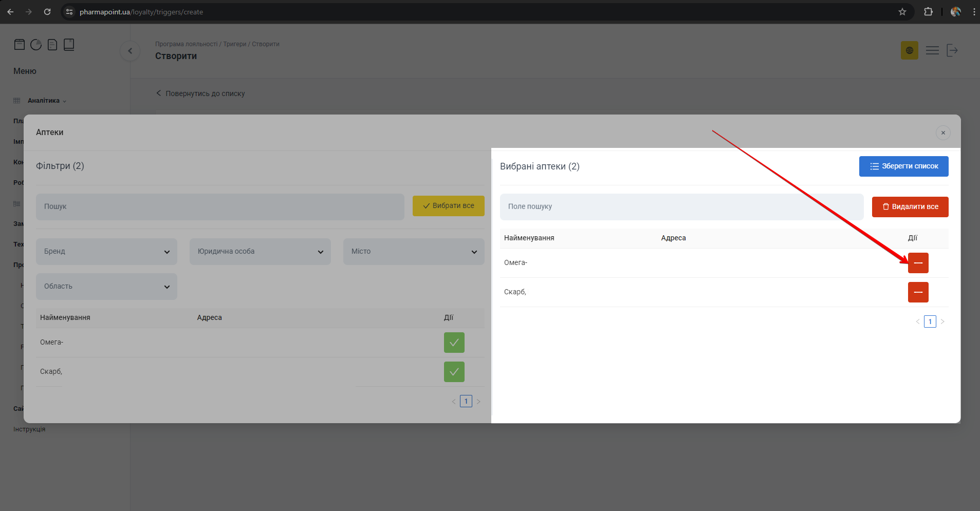Screen dimensions: 980x511
Task: Expand the Область dropdown
Action: click(x=106, y=287)
